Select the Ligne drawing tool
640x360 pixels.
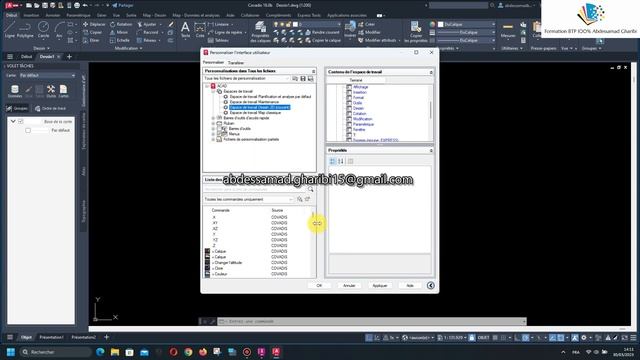click(9, 30)
